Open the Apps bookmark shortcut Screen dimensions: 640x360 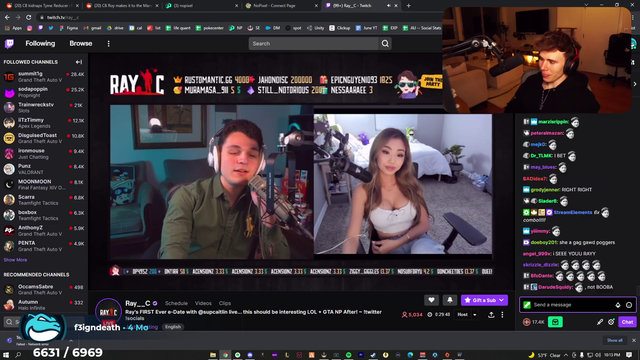13,28
